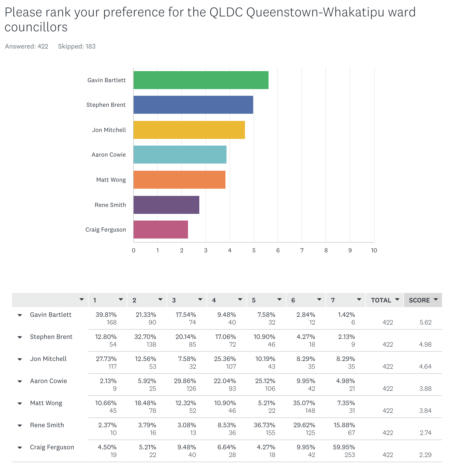Expand the Craig Ferguson row arrow

20,448
